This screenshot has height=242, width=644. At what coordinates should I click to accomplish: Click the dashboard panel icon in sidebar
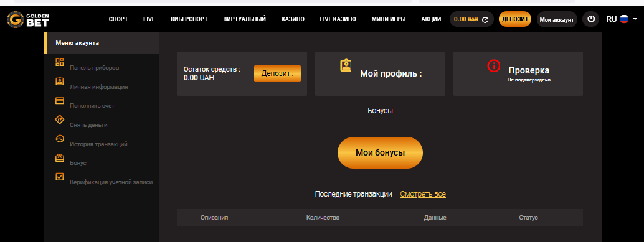click(x=60, y=62)
